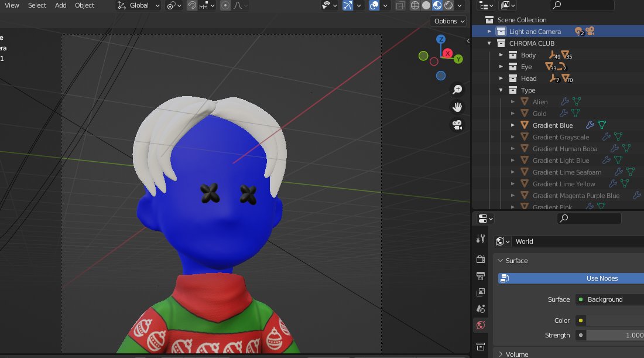This screenshot has height=358, width=644.
Task: Select the Gradient Blue object
Action: coord(553,125)
